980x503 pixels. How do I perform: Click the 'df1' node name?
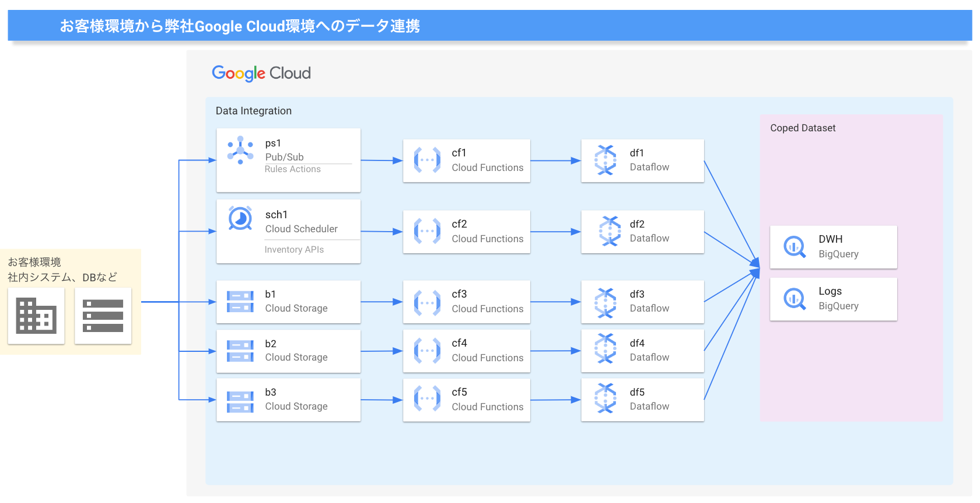[637, 153]
